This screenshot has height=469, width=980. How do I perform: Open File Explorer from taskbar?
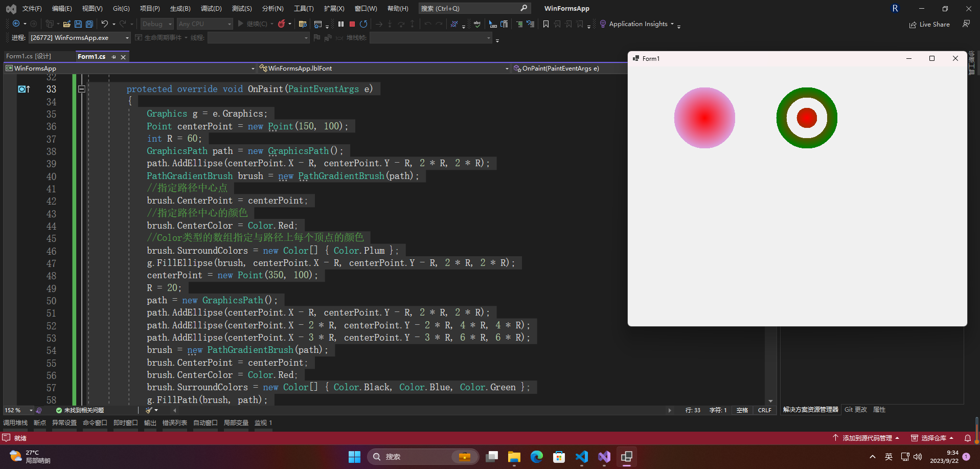pos(514,457)
